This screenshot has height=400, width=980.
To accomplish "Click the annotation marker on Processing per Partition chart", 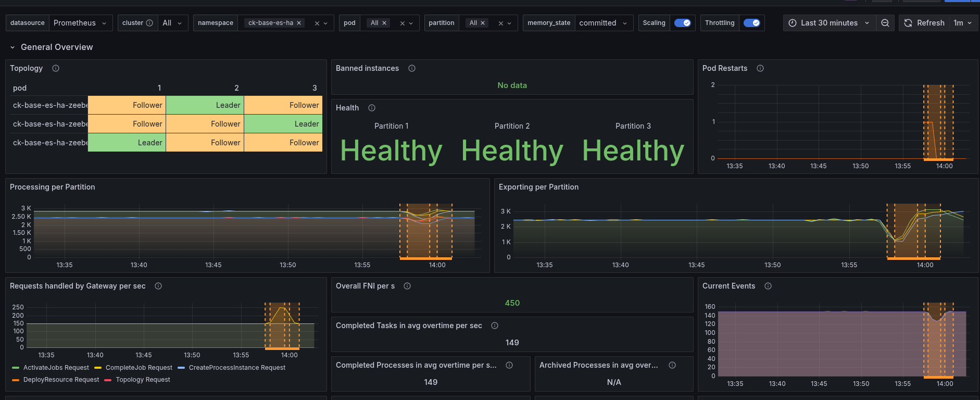I will coord(426,258).
